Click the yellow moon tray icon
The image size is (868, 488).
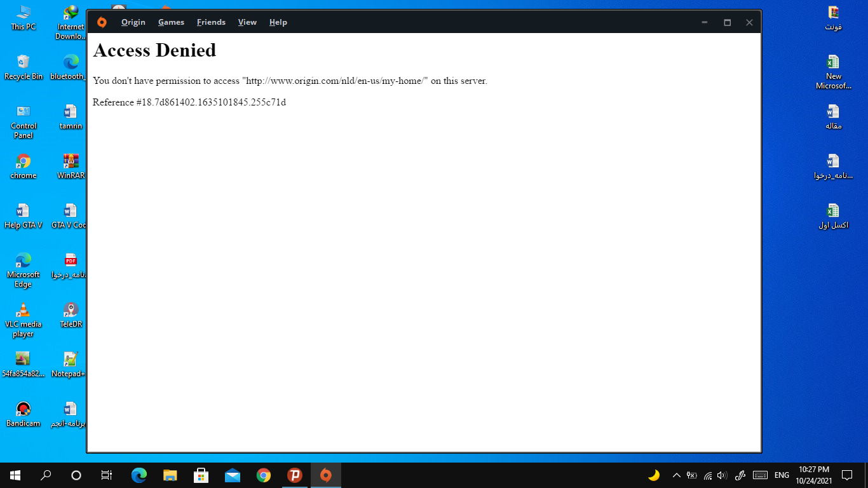coord(654,475)
